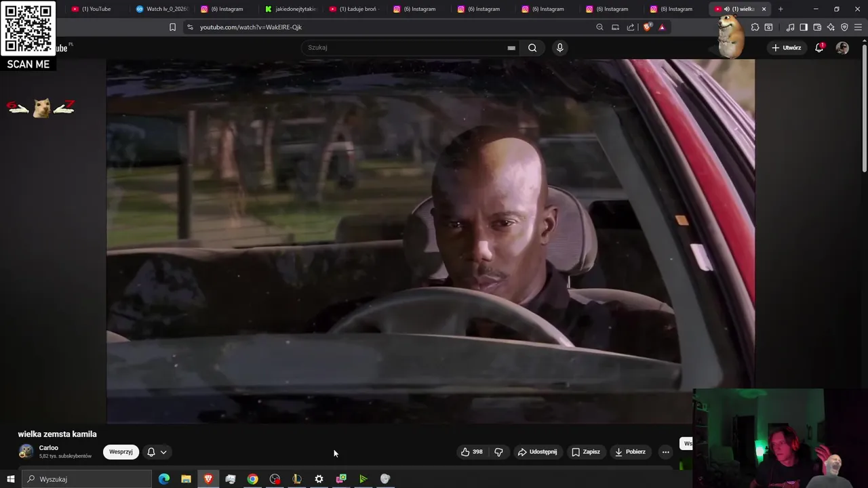Screen dimensions: 868x488
Task: Open League of Legends from taskbar
Action: [296, 479]
